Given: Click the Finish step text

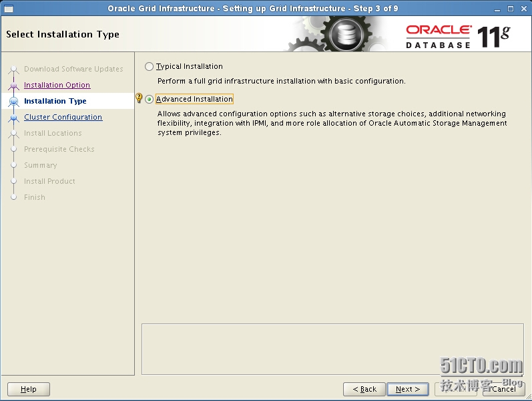Looking at the screenshot, I should coord(35,197).
